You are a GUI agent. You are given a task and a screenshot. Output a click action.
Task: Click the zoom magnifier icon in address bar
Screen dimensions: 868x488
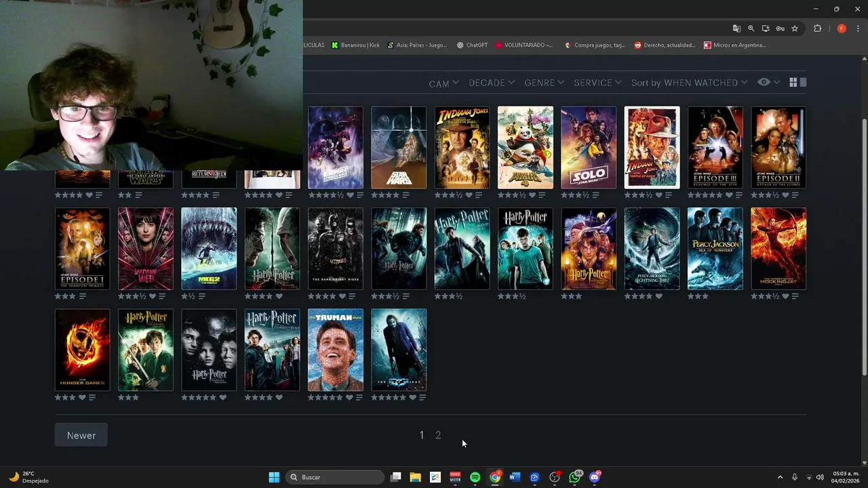point(751,28)
